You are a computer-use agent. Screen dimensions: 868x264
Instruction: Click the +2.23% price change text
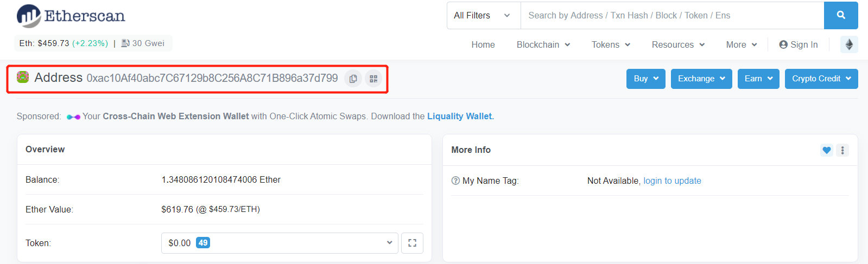[90, 43]
